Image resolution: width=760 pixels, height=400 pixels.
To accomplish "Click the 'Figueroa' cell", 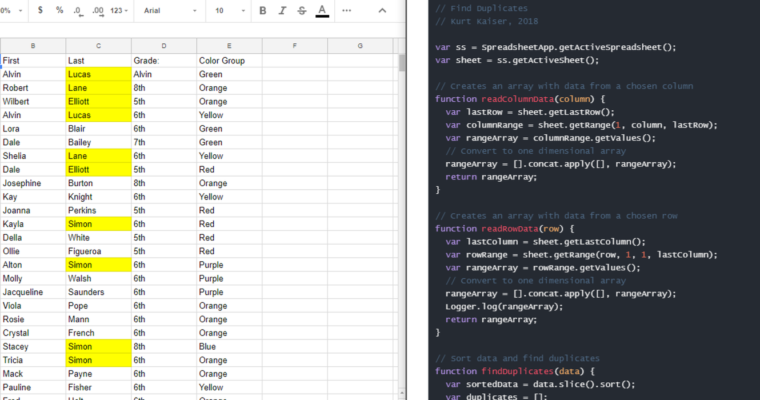I will click(98, 251).
